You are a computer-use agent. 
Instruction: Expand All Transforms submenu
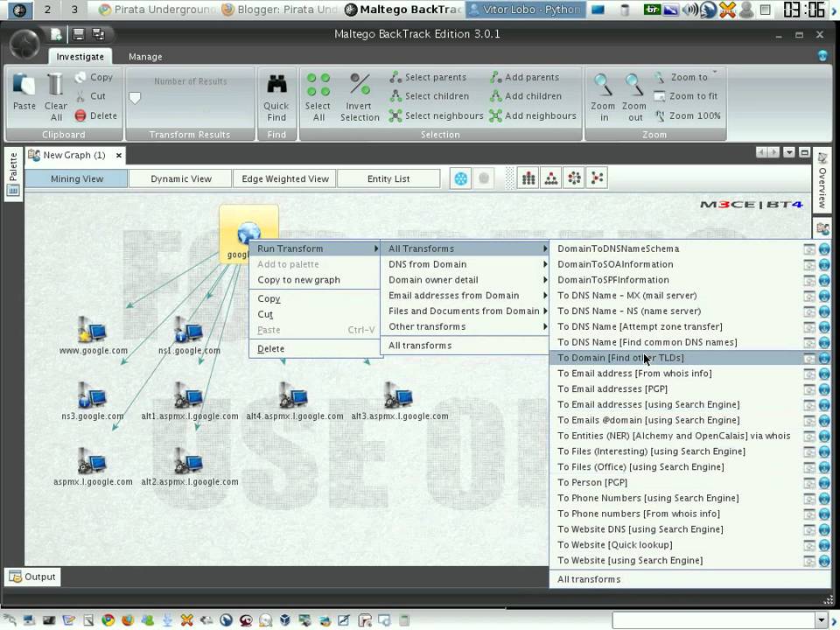[x=465, y=248]
